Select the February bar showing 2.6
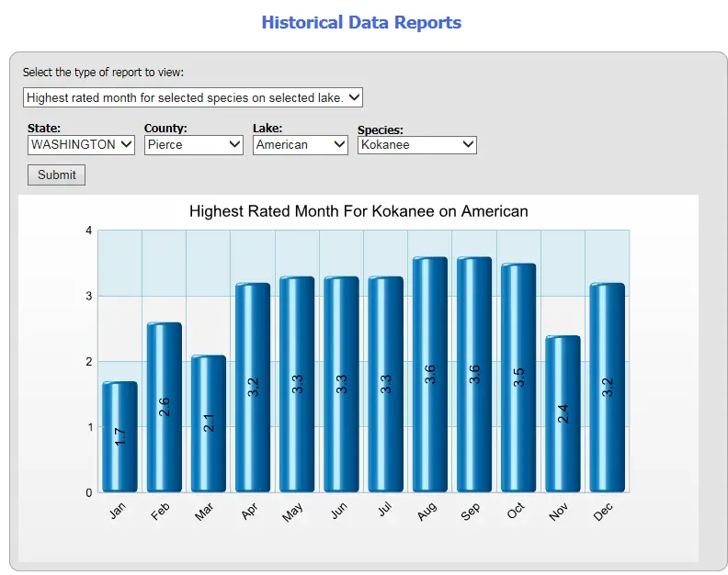The image size is (728, 575). (x=164, y=408)
